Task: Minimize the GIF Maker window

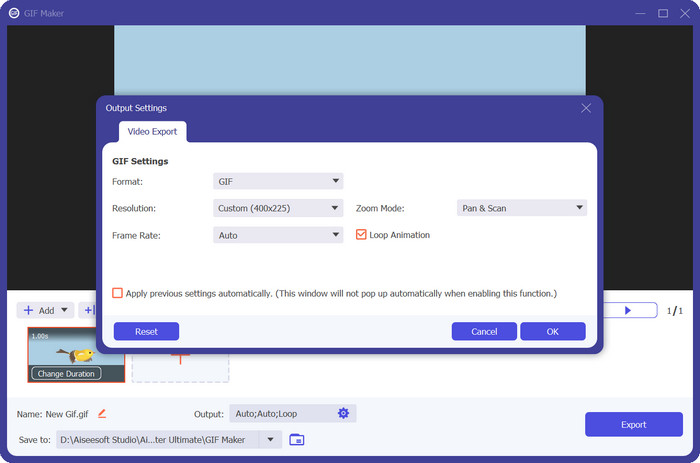Action: (x=639, y=13)
